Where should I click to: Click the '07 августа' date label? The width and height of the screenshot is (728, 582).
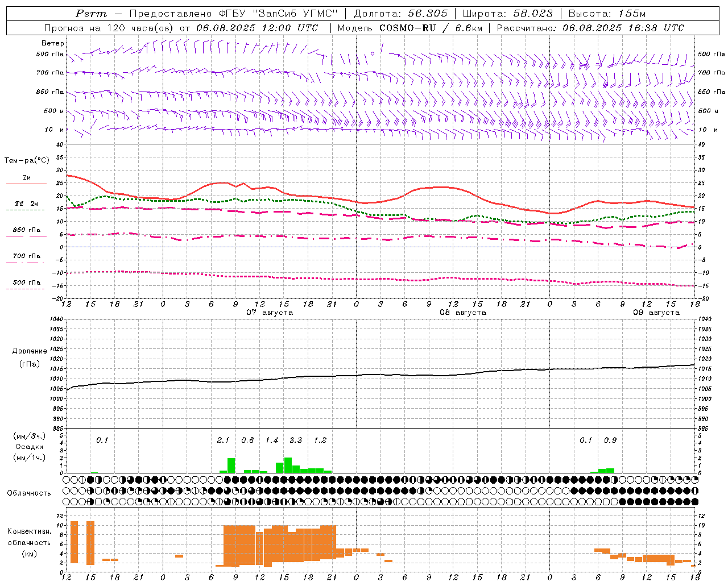(269, 313)
